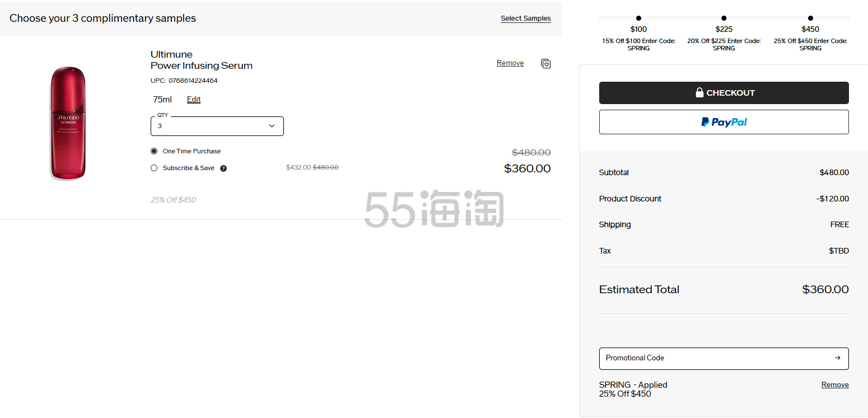The width and height of the screenshot is (868, 418).
Task: Remove Ultimune serum from the cart
Action: coord(510,63)
